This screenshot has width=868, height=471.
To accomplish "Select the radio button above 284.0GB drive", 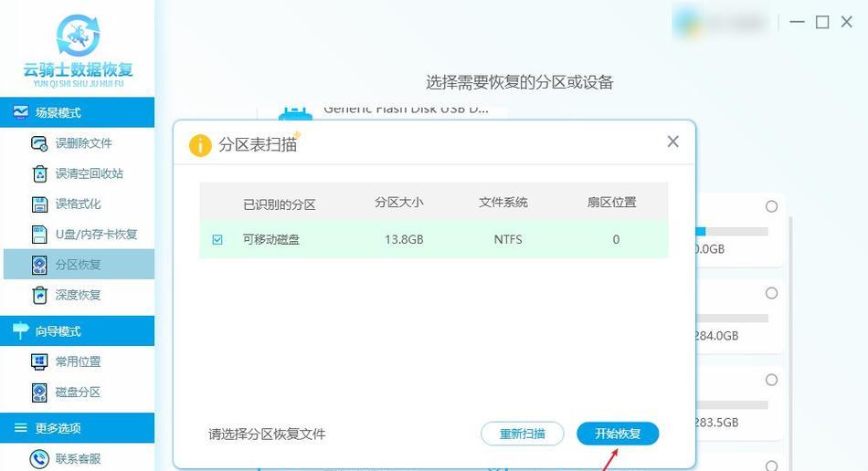I will pos(772,293).
